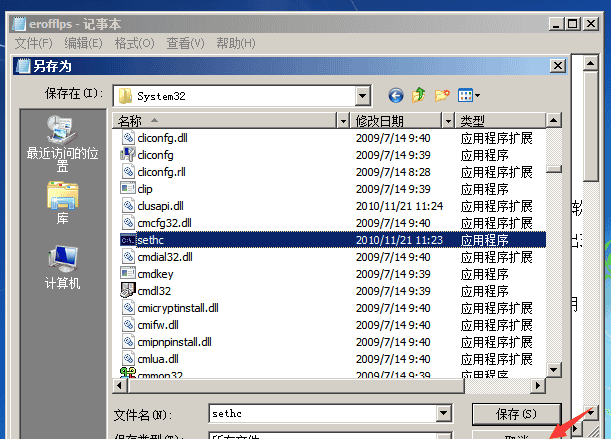Open the Help (帮助) menu
This screenshot has width=611, height=439.
click(236, 43)
